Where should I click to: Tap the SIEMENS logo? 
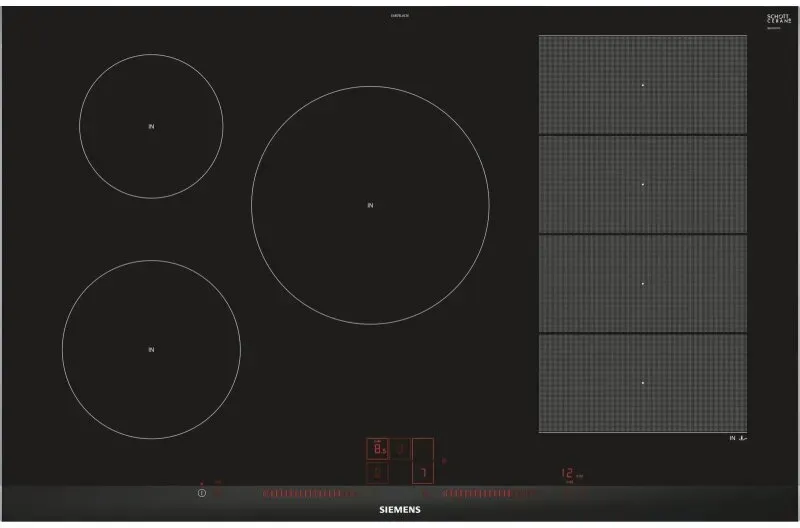pos(400,510)
